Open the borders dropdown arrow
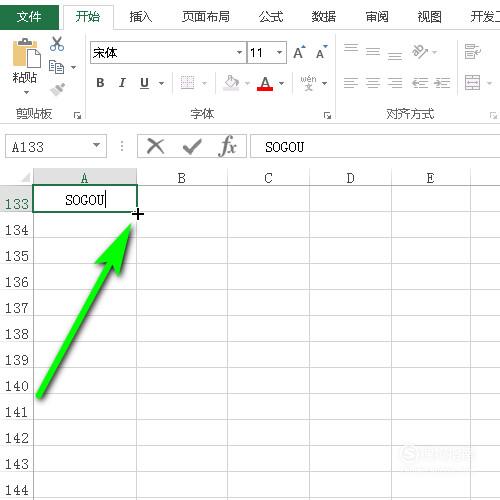500x500 pixels. (204, 83)
